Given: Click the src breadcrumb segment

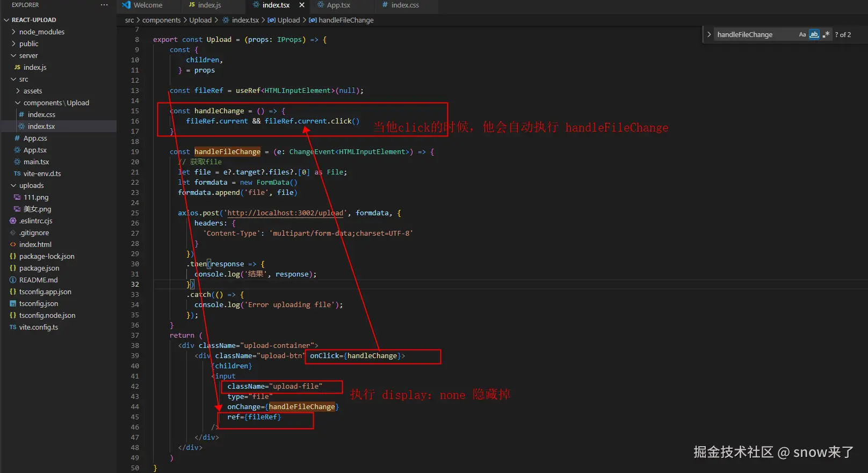Looking at the screenshot, I should coord(129,20).
